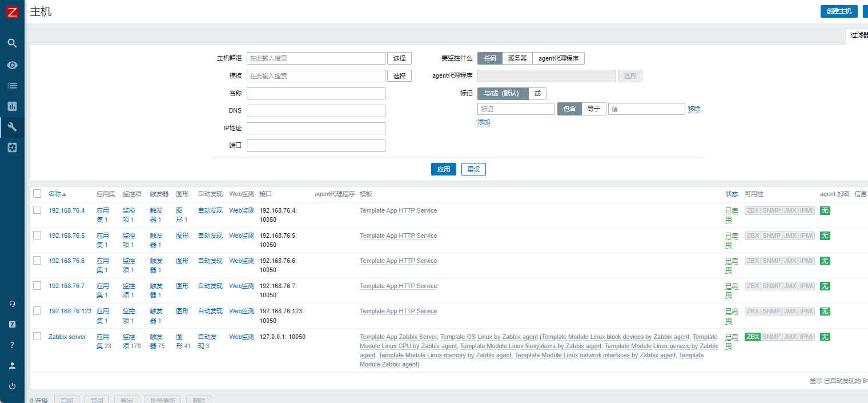Open Template App HTTP Service for 192.168.76.6
This screenshot has height=403, width=868.
point(398,261)
